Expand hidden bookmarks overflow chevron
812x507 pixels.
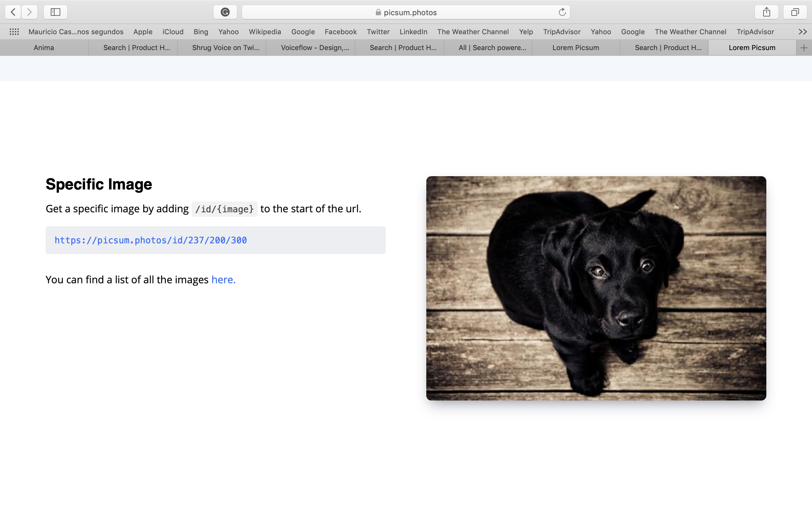802,31
